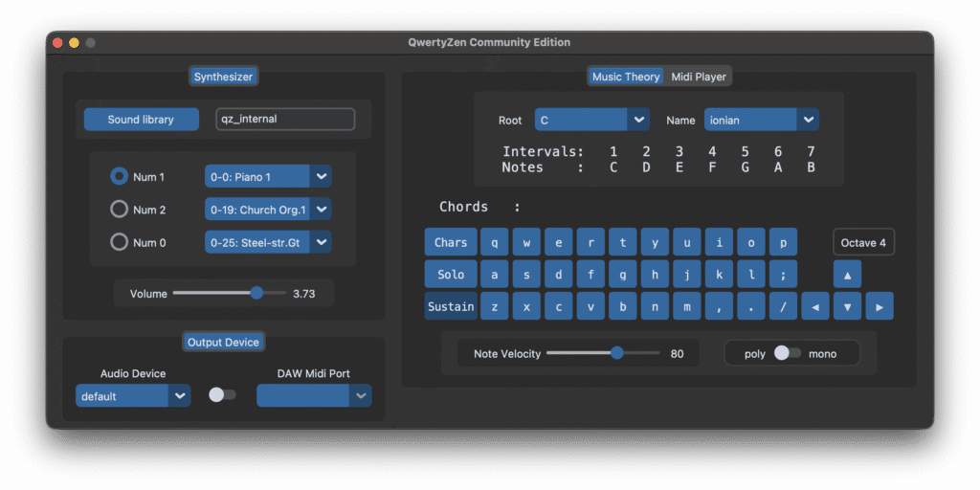The image size is (980, 490).
Task: Click the up arrow key button
Action: tap(848, 275)
